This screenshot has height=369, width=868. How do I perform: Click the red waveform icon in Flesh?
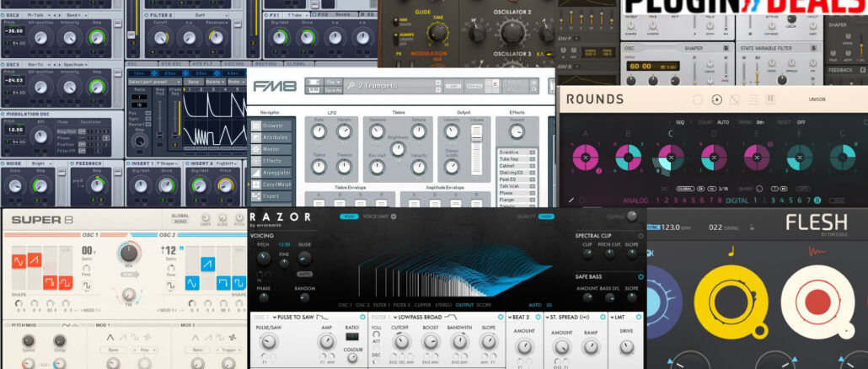pos(817,252)
